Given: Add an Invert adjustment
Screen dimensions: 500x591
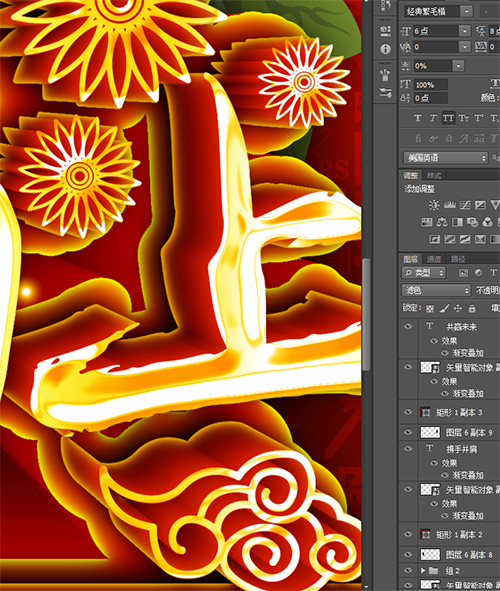Looking at the screenshot, I should click(x=434, y=239).
